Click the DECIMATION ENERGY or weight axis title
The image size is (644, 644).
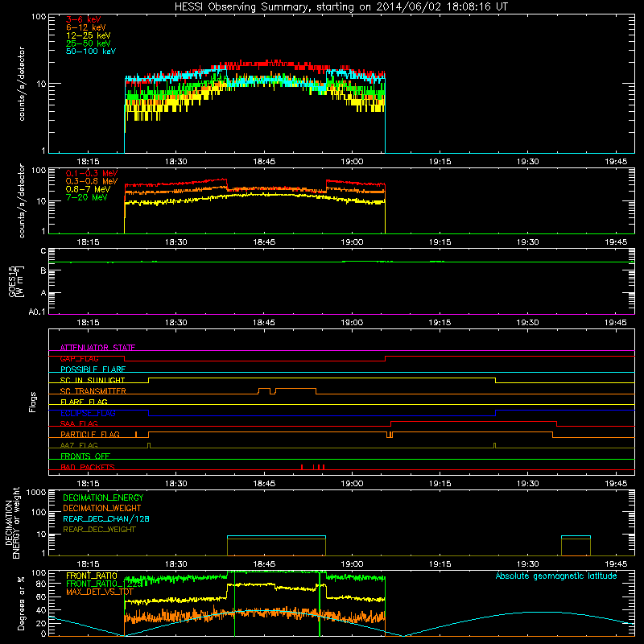[x=12, y=522]
